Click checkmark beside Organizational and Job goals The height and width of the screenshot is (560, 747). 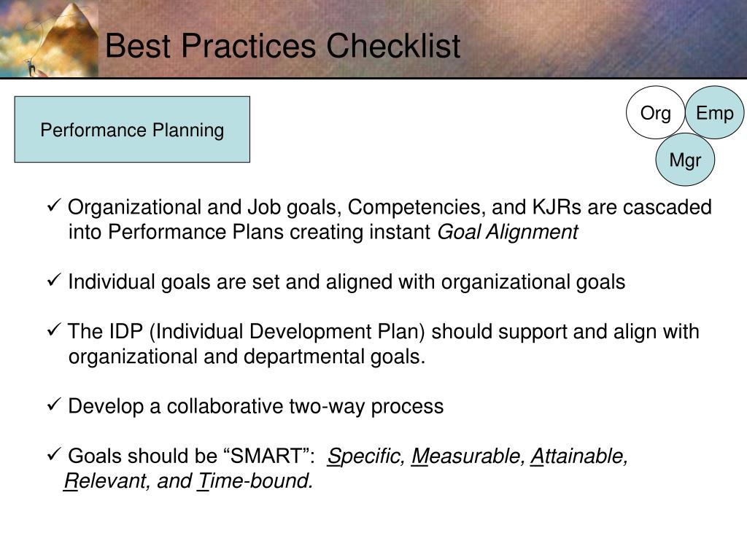coord(54,205)
